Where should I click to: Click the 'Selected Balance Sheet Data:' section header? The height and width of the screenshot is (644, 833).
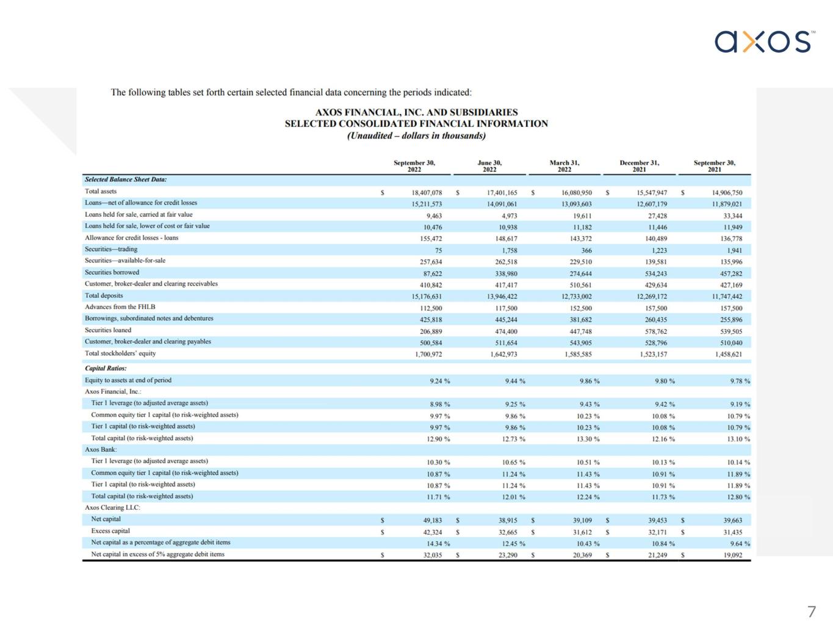click(126, 179)
